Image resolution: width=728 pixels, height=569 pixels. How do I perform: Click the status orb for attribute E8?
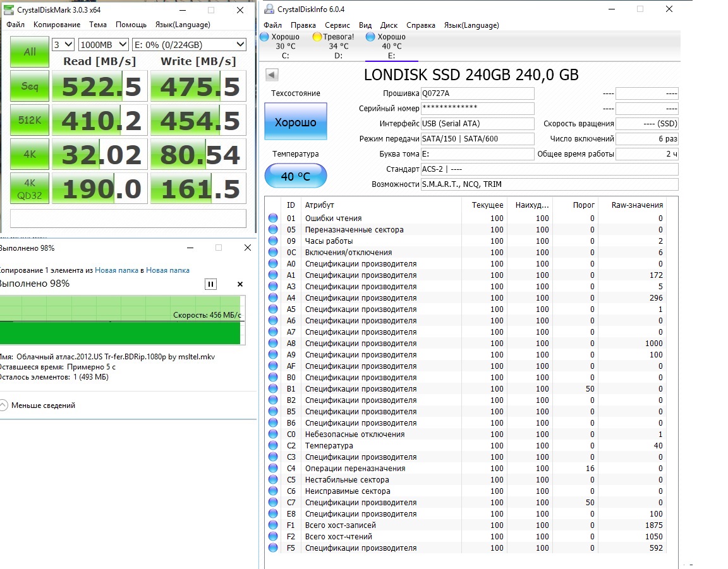coord(273,514)
